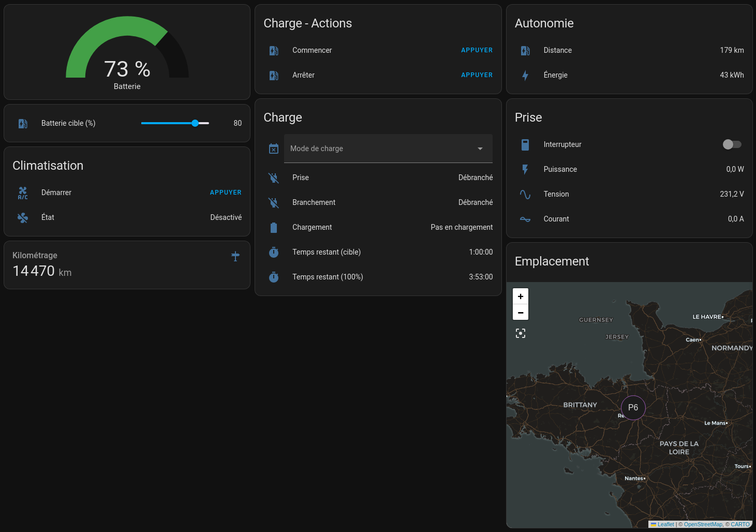This screenshot has height=532, width=756.
Task: Click the Mode de charge dropdown arrow
Action: coord(480,149)
